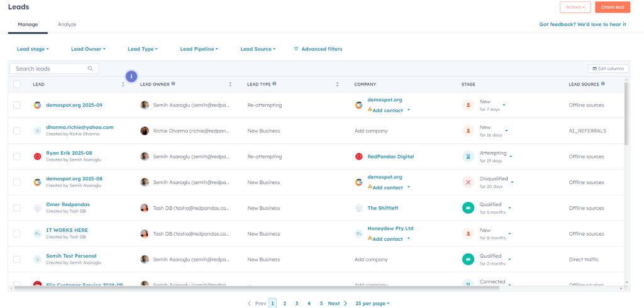This screenshot has width=644, height=308.
Task: Click New stage icon for IT WORKS HERE row
Action: tap(468, 234)
